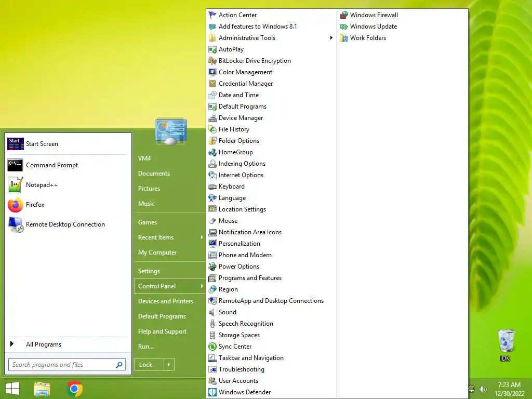This screenshot has width=532, height=399.
Task: Open Help and Support
Action: [x=162, y=331]
